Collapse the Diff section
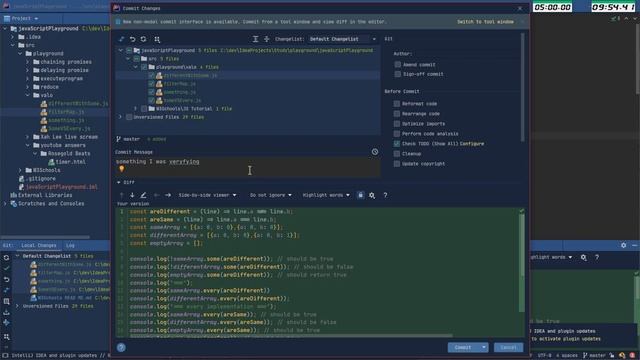 click(x=119, y=182)
